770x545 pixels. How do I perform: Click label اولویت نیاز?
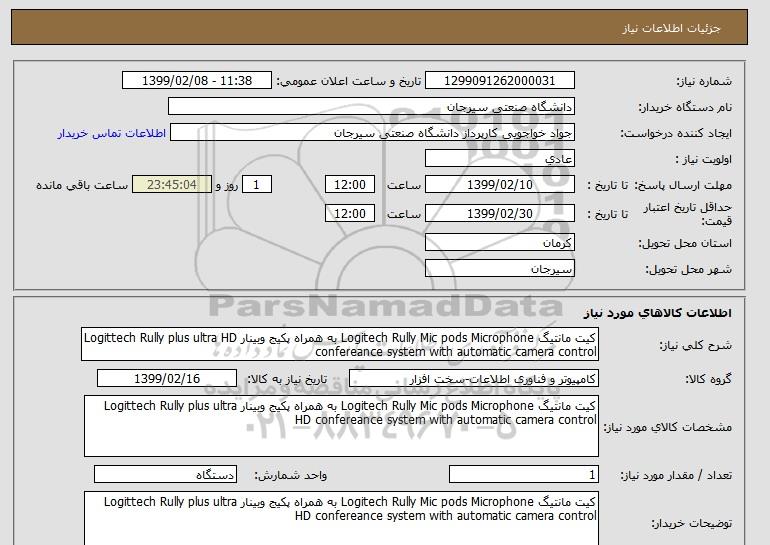[x=704, y=159]
